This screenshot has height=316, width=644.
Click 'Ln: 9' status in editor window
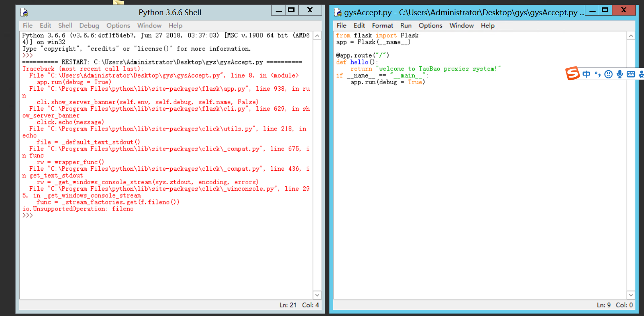tap(604, 305)
